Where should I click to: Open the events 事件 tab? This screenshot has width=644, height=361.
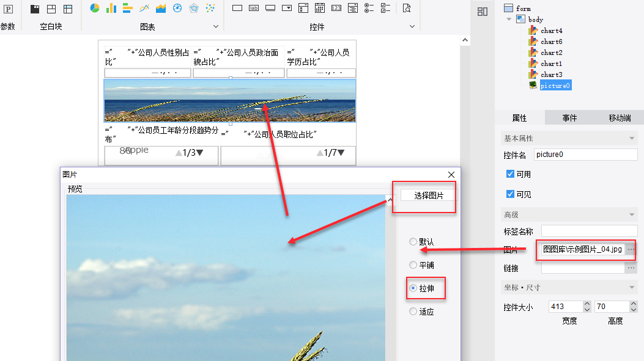(569, 118)
